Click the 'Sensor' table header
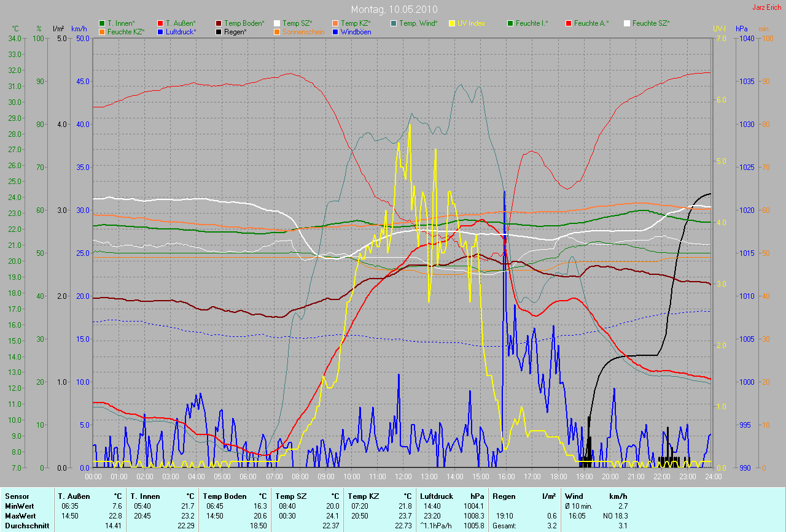The image size is (786, 532). pos(17,496)
